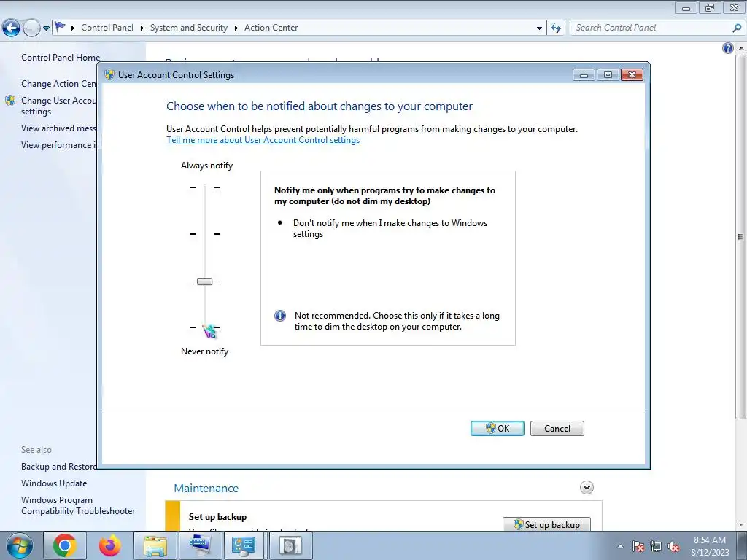Click the Control Panel taskbar icon

point(244,545)
